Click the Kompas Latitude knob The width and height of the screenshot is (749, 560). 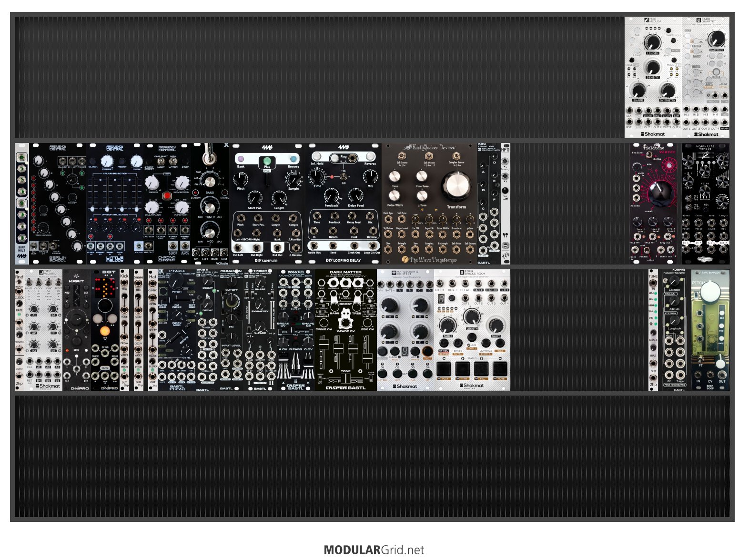[674, 282]
